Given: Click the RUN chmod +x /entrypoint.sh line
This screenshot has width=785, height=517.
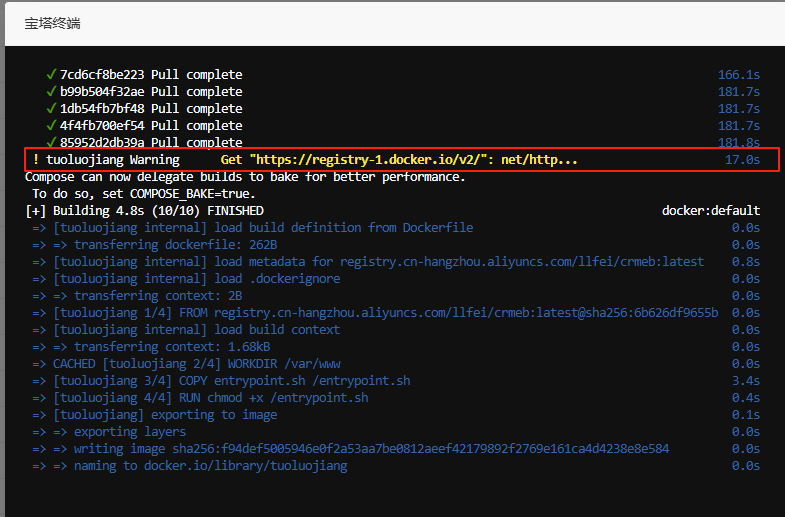Looking at the screenshot, I should click(x=200, y=398).
